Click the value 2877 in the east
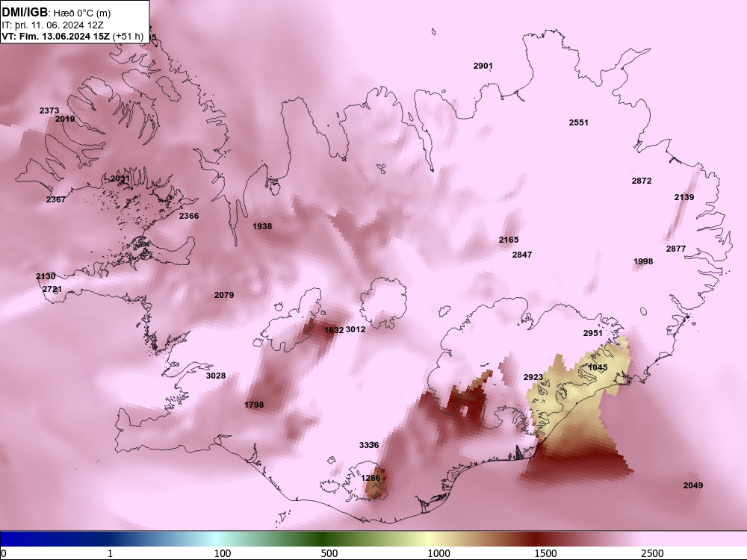 pos(675,249)
